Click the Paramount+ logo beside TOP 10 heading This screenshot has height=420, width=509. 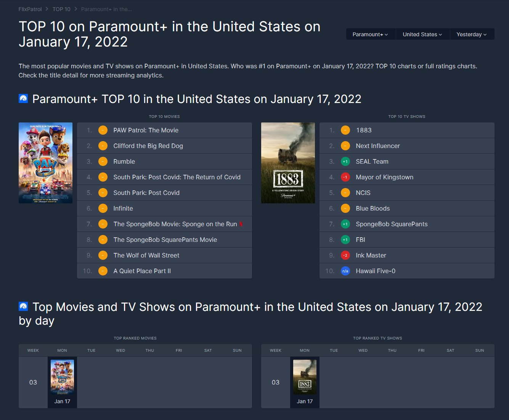[23, 99]
